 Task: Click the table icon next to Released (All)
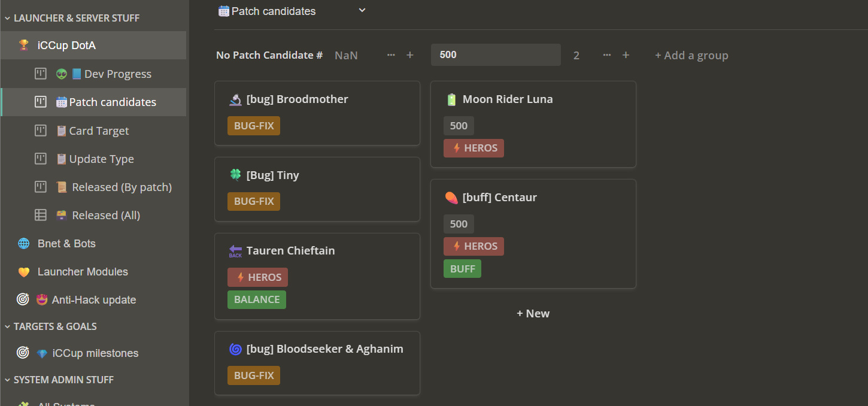[40, 216]
